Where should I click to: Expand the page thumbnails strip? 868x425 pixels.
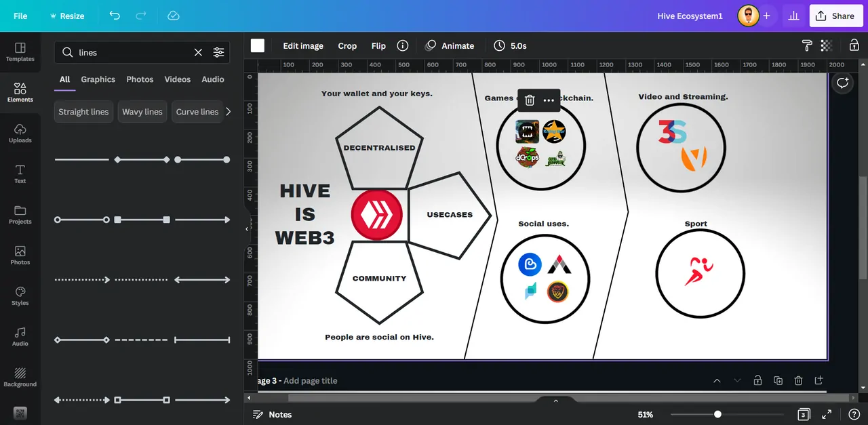(556, 401)
